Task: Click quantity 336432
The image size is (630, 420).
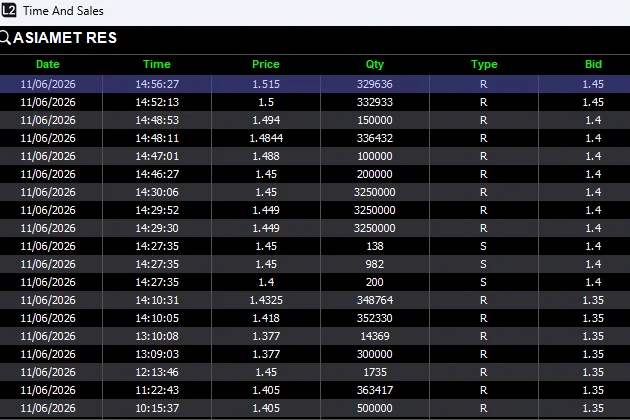Action: coord(374,138)
